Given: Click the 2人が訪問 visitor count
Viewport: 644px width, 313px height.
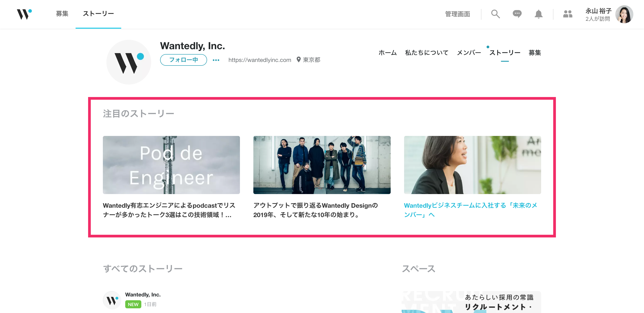Looking at the screenshot, I should pos(598,19).
